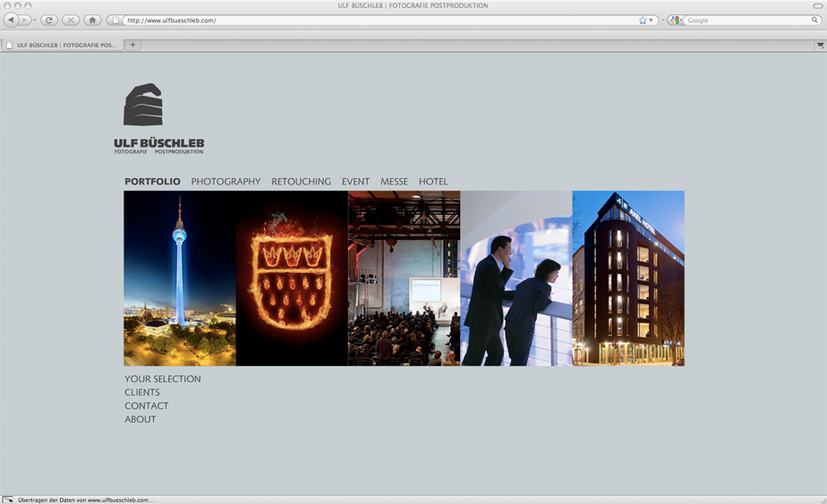Click the browser Back arrow button
The height and width of the screenshot is (504, 827).
click(11, 20)
